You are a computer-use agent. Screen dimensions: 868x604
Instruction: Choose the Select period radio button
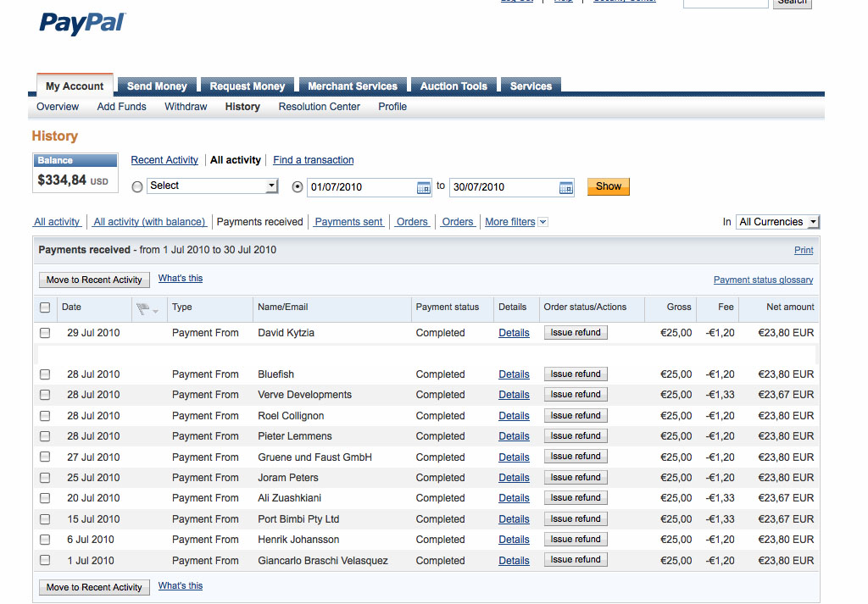[137, 187]
